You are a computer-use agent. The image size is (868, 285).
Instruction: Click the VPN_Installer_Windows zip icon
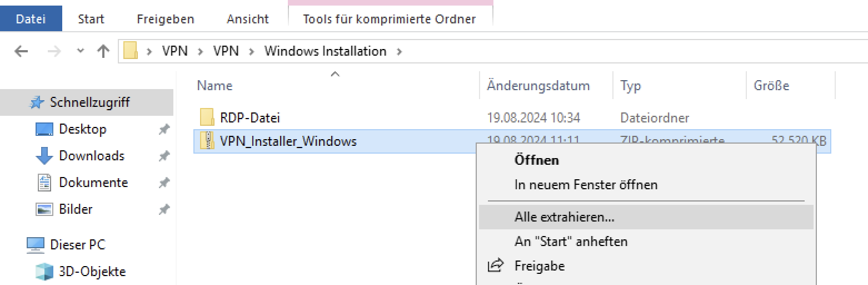tap(207, 141)
